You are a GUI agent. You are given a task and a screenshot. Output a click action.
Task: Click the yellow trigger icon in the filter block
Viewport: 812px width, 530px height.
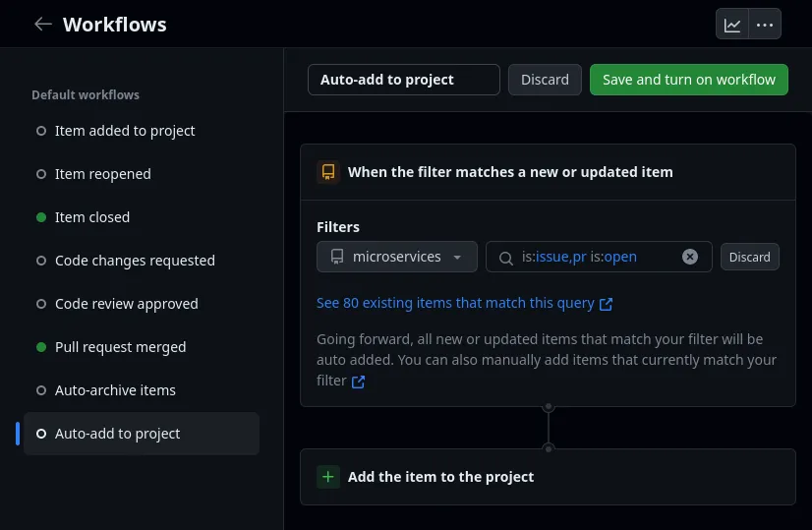tap(328, 172)
